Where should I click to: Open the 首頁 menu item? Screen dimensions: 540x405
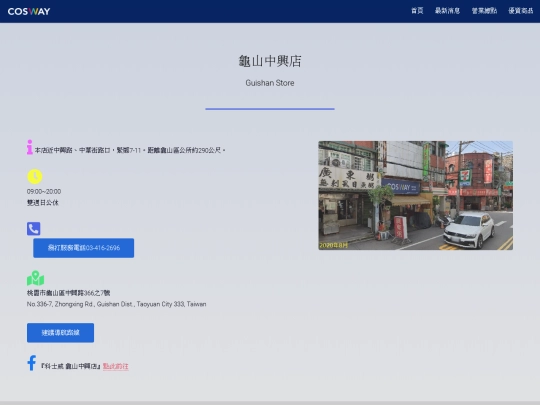coord(417,11)
